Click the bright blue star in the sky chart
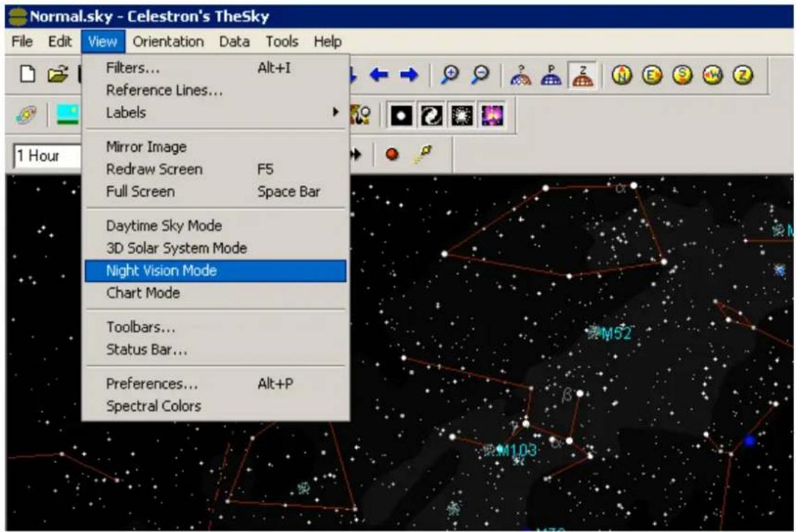 (x=749, y=441)
